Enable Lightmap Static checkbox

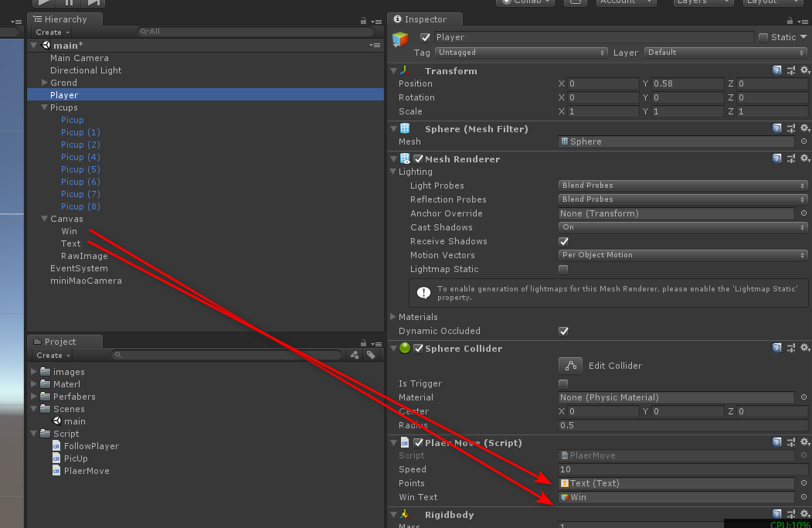[x=563, y=269]
